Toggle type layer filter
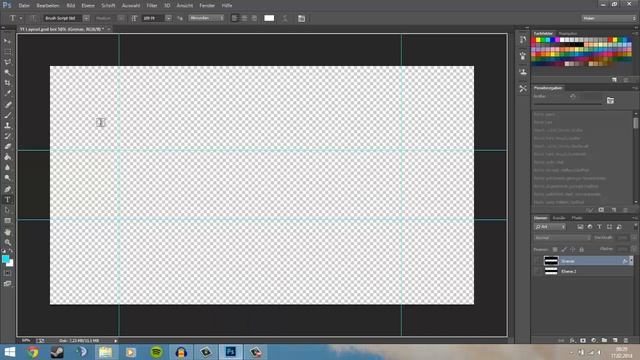This screenshot has width=640, height=360. 599,227
